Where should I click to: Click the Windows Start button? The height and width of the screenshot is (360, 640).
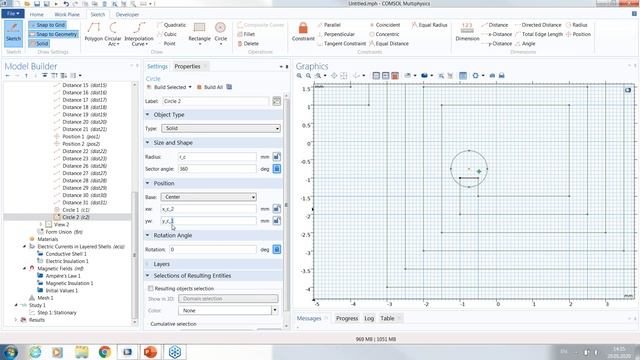(10, 352)
